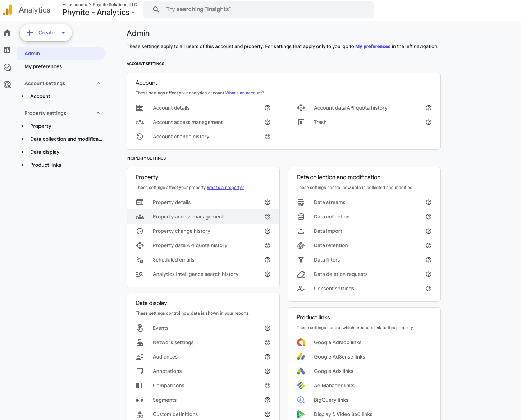The height and width of the screenshot is (420, 521).
Task: Open Audiences setting row
Action: point(203,357)
